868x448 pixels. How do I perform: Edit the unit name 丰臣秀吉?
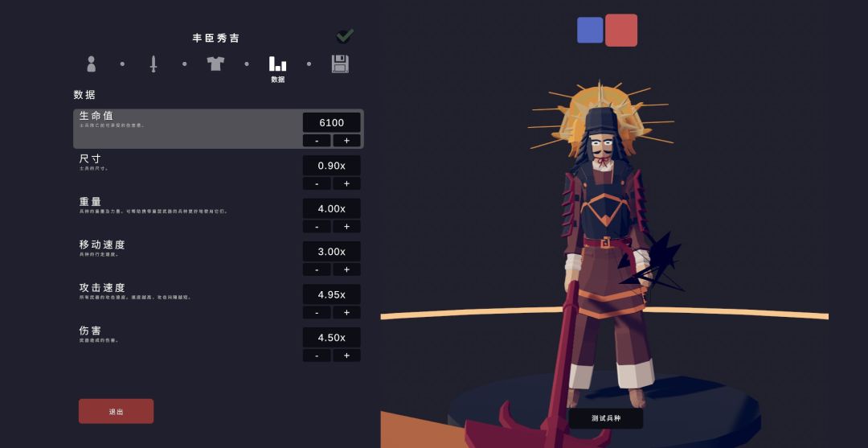(216, 39)
